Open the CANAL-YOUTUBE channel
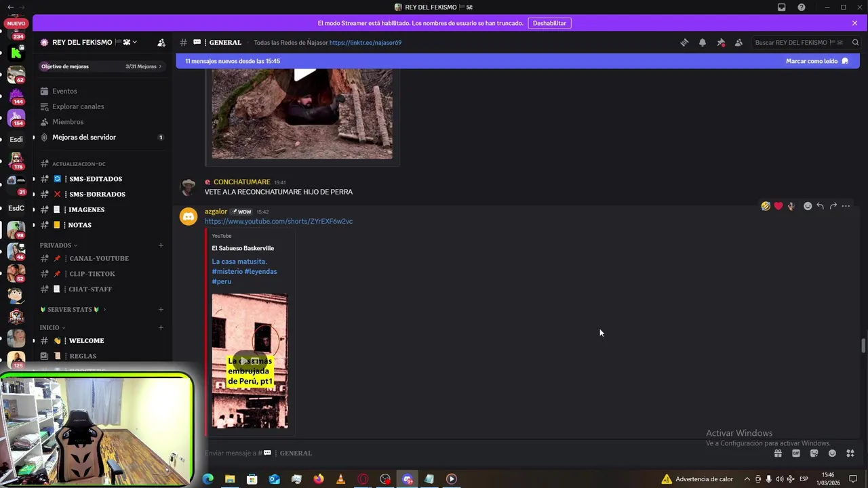 pos(98,258)
